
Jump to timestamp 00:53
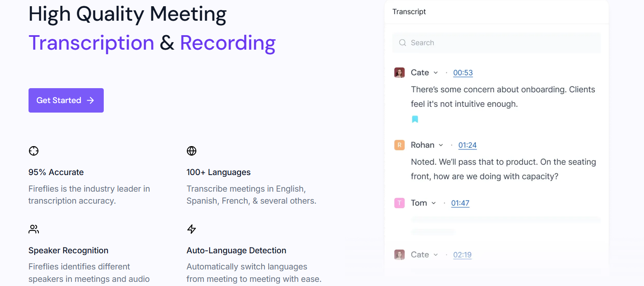[x=463, y=73]
